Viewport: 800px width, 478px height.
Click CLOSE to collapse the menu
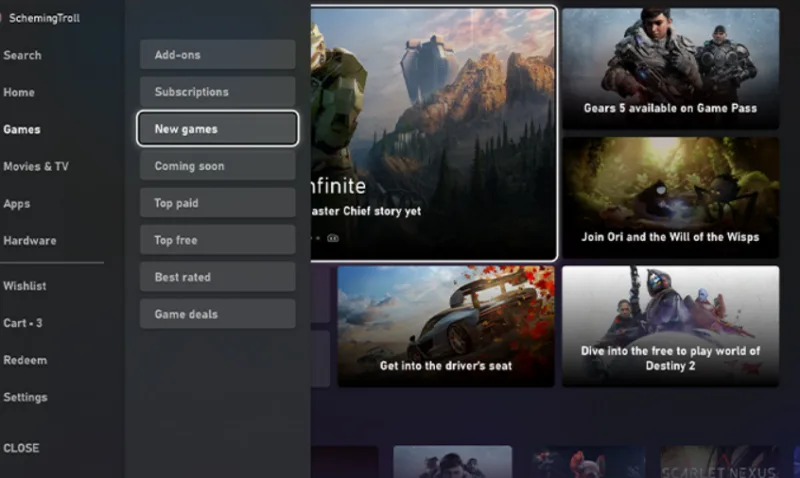21,448
